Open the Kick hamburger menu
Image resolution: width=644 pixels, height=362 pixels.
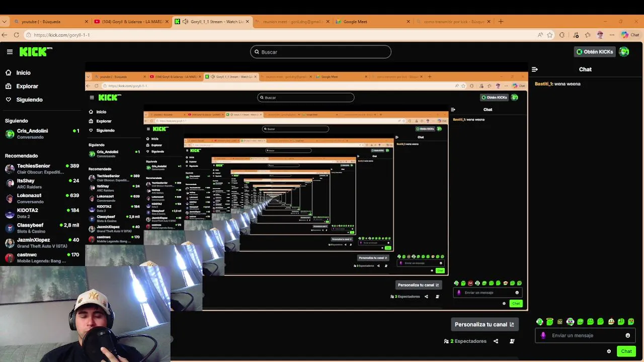(x=10, y=52)
